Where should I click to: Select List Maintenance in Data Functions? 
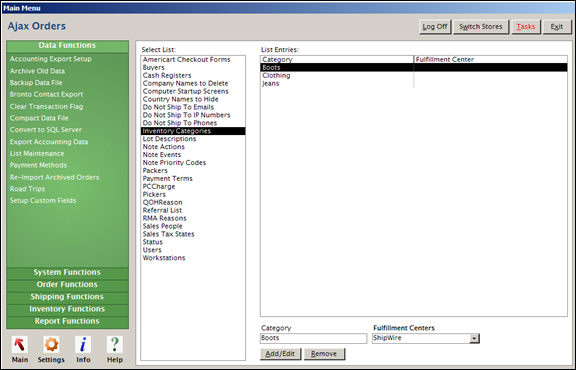click(37, 154)
